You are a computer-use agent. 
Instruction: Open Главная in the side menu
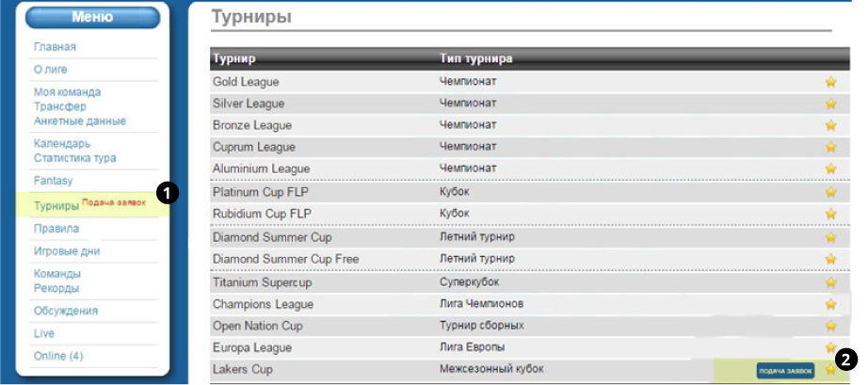point(55,47)
